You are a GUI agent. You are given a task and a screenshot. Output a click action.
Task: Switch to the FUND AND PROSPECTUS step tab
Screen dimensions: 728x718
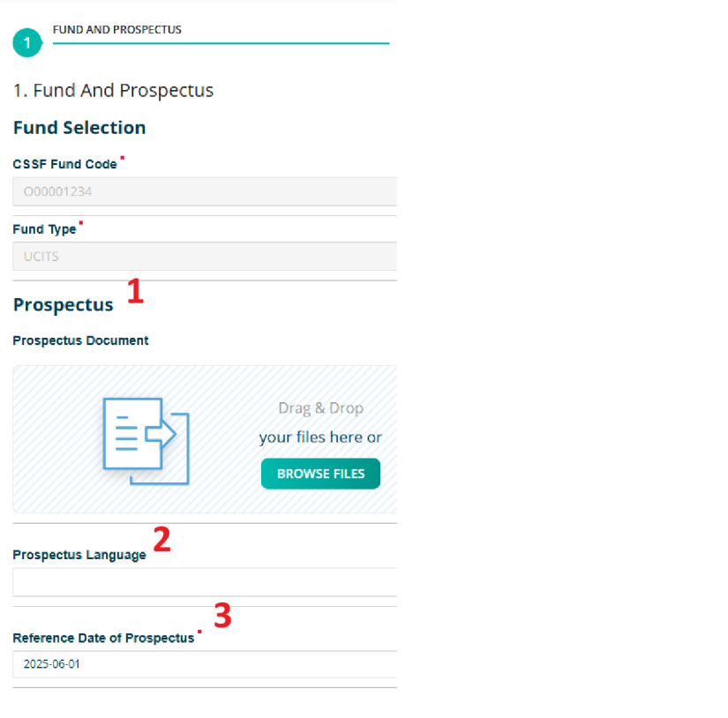coord(117,29)
